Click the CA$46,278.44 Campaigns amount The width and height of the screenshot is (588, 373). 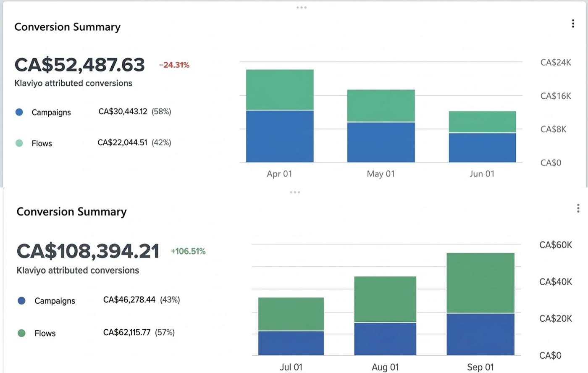(x=129, y=300)
